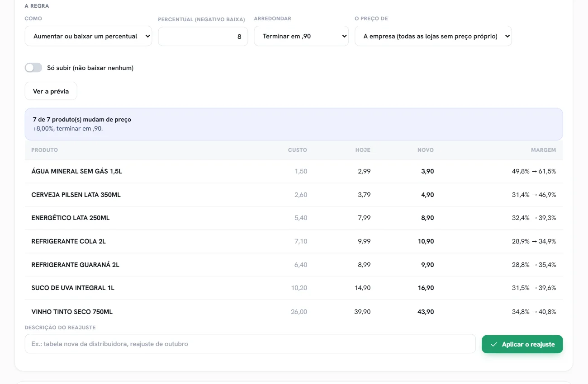Screen dimensions: 588x384
Task: Click the Percentual input field
Action: pyautogui.click(x=203, y=37)
